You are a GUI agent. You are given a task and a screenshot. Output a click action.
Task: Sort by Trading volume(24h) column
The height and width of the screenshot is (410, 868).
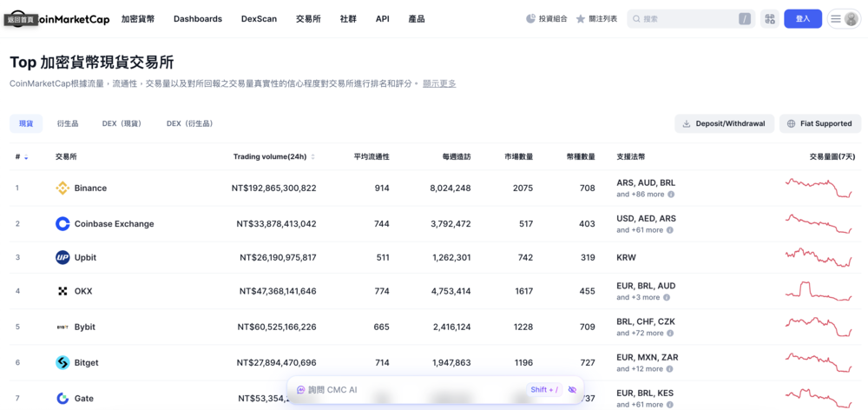point(274,157)
